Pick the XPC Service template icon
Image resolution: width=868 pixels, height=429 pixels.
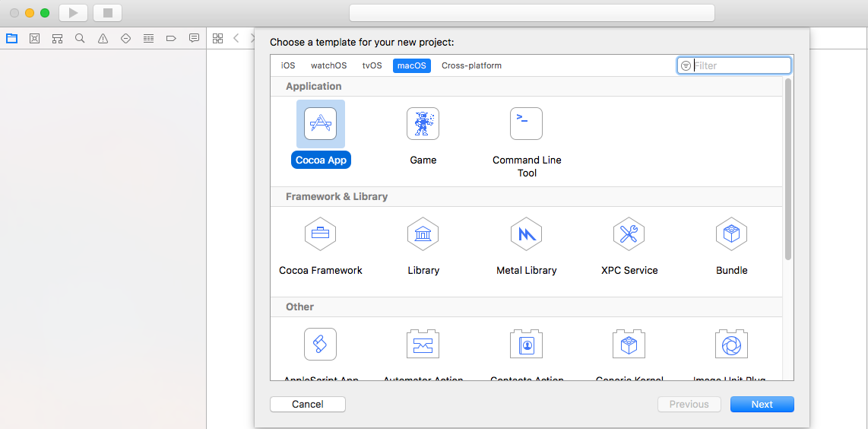[x=629, y=234]
